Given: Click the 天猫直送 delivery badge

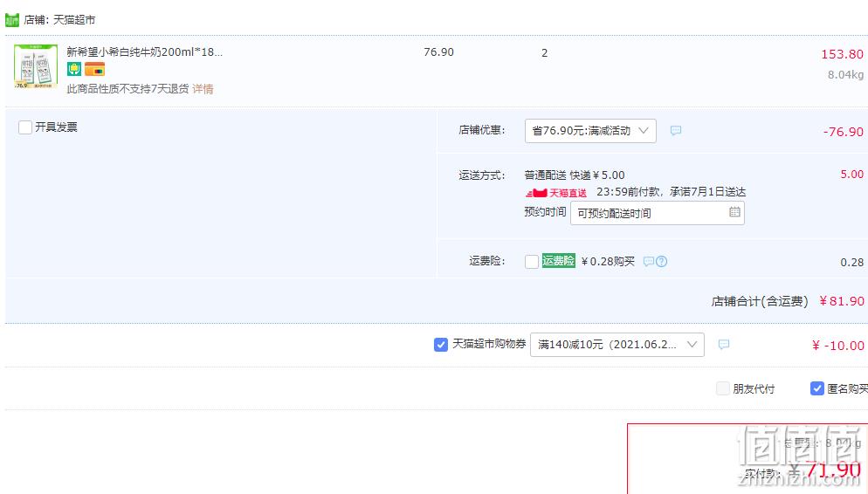Looking at the screenshot, I should (x=555, y=193).
